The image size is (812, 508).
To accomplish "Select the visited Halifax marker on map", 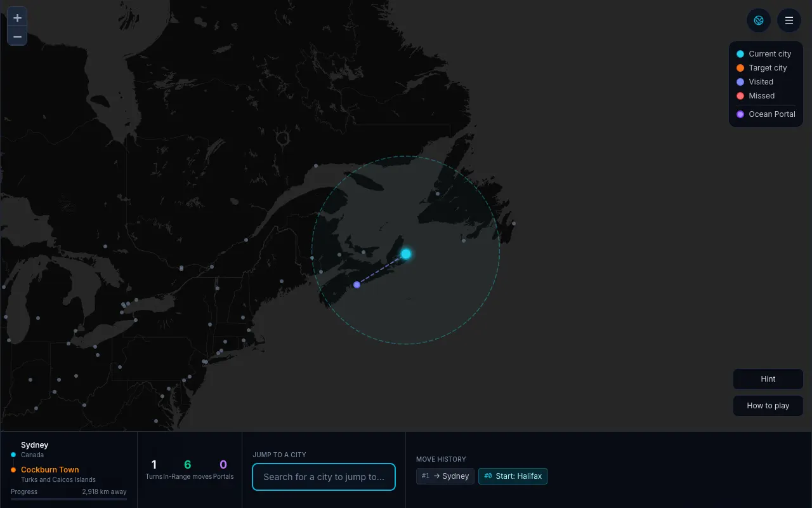I will pos(357,284).
